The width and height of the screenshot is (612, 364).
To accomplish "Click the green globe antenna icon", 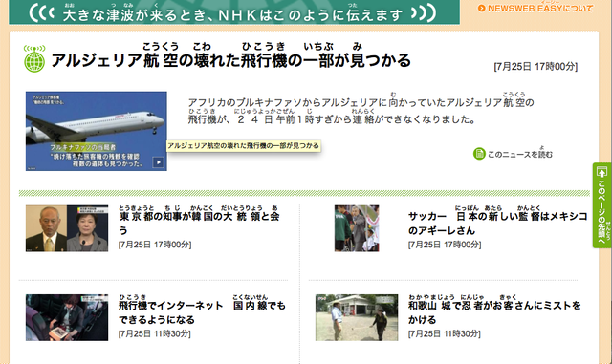I will click(34, 59).
